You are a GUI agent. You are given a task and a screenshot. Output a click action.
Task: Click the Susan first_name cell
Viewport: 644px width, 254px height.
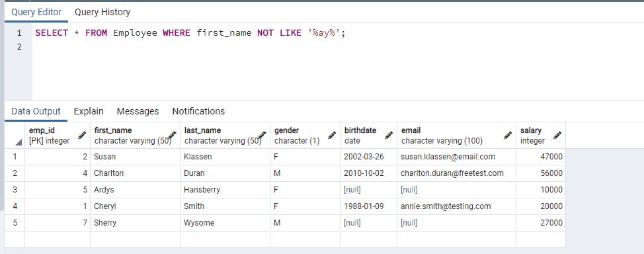click(135, 157)
